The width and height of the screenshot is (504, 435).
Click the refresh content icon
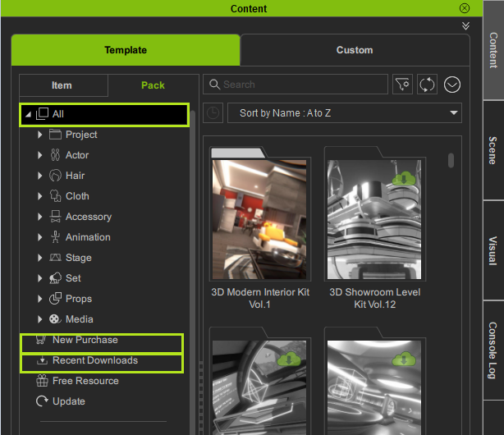coord(427,85)
